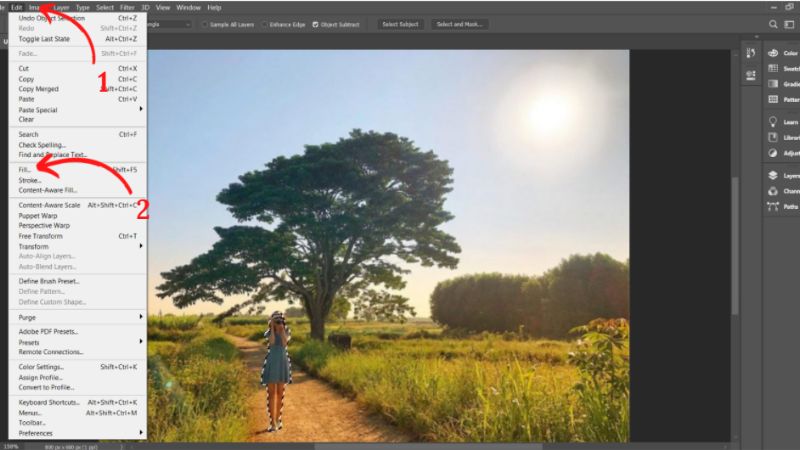Open the Paths panel icon
The width and height of the screenshot is (800, 450).
(x=773, y=206)
